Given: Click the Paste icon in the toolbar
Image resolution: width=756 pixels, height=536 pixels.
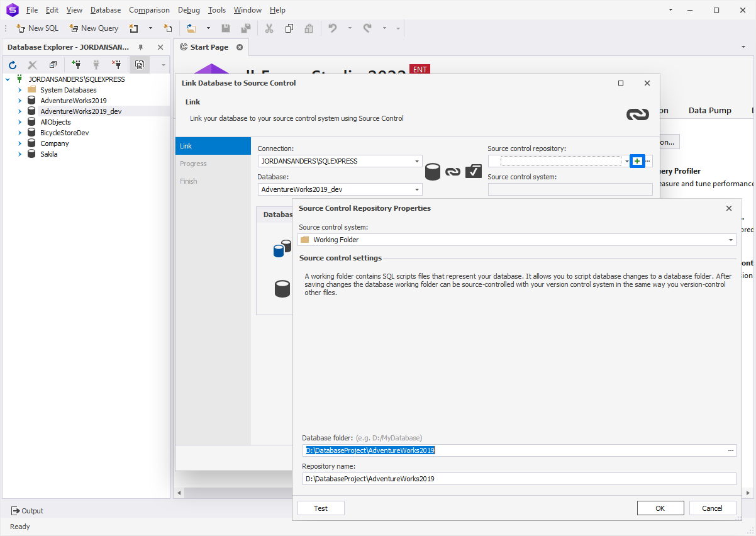Looking at the screenshot, I should (308, 28).
